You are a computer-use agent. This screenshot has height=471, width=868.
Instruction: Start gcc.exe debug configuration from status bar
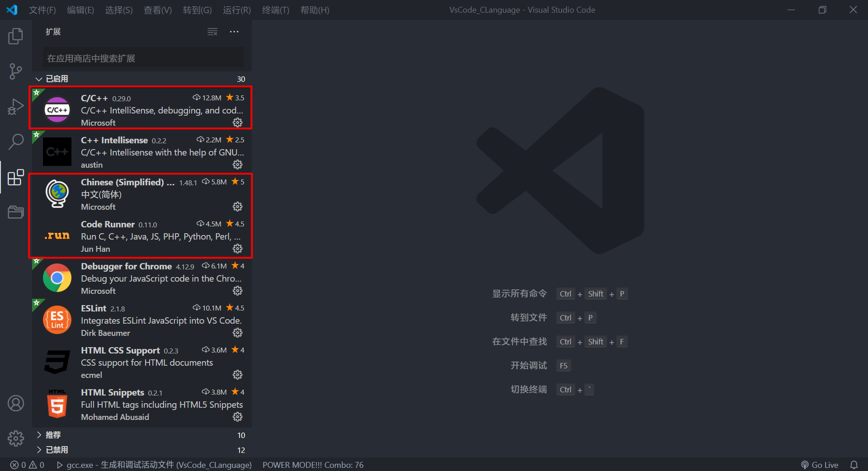pyautogui.click(x=154, y=465)
